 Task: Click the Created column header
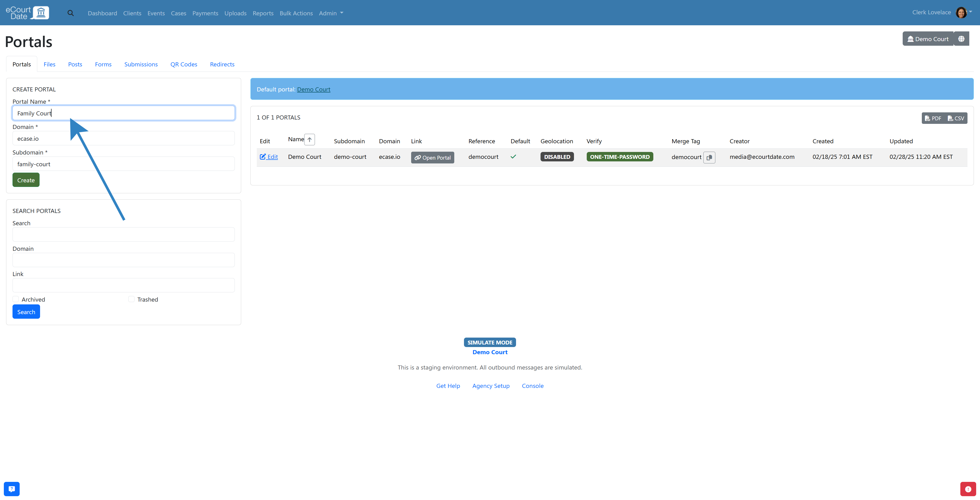tap(823, 141)
